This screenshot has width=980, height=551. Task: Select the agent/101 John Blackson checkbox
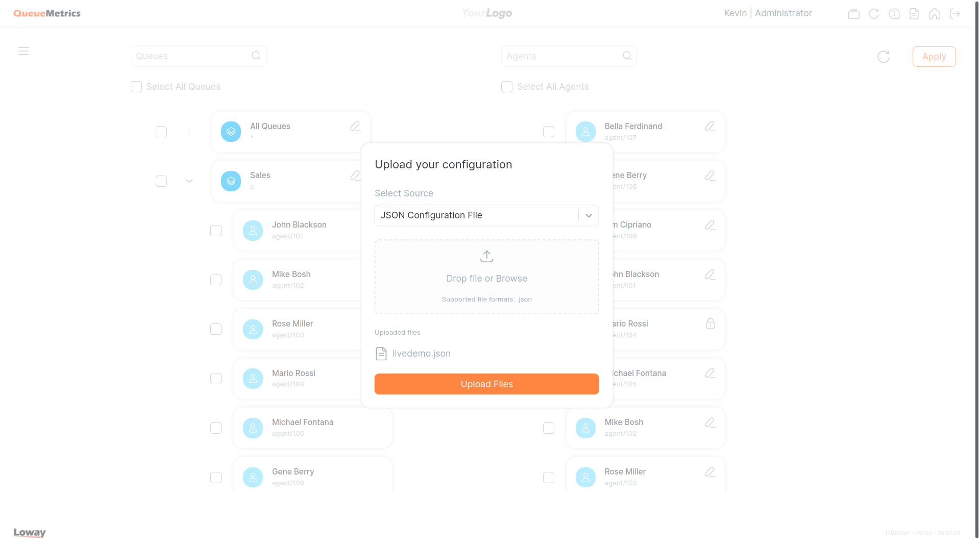click(216, 230)
